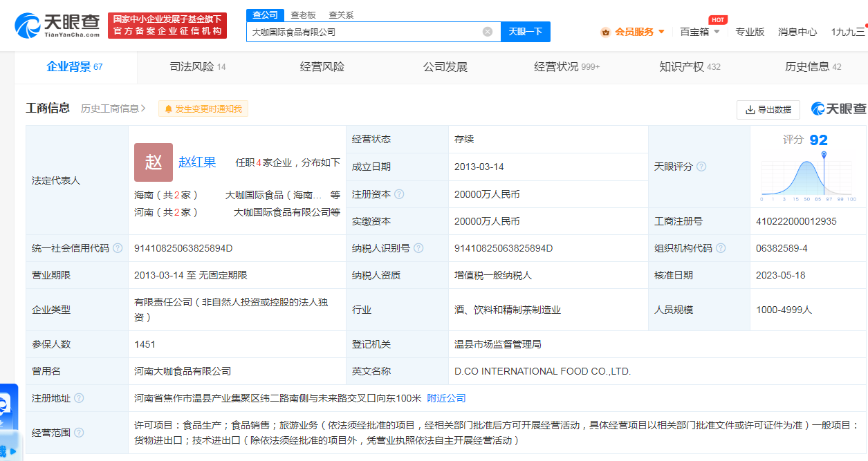Click the 导出数据 button

pos(768,110)
